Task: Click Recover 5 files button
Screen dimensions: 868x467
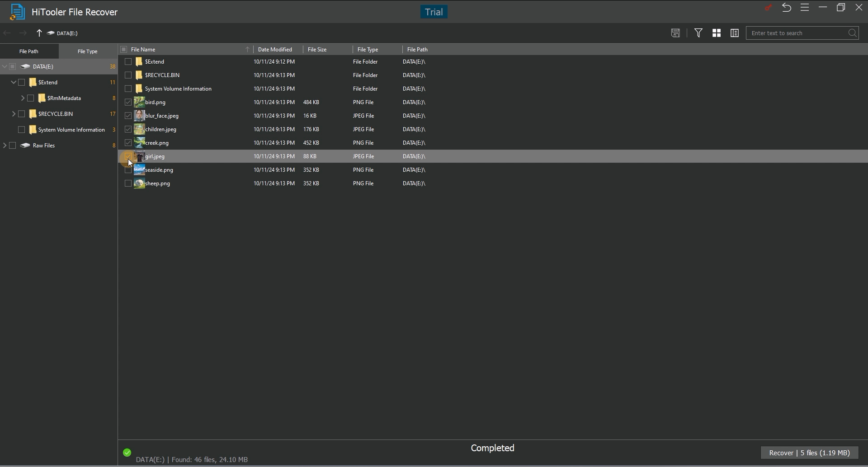Action: point(809,453)
